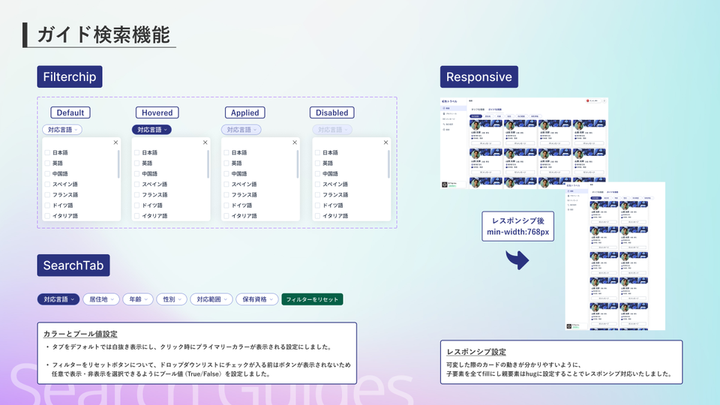720x405 pixels.
Task: Open the 対応言語 chip under Default
Action: tap(62, 130)
